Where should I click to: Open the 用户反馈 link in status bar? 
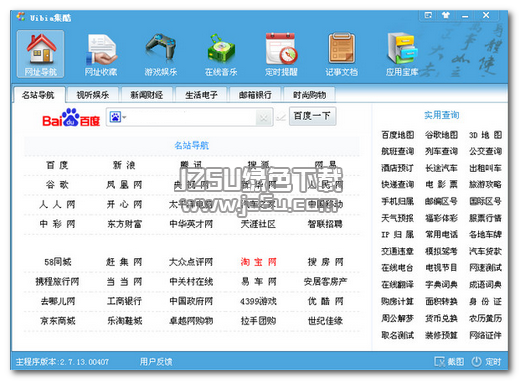pyautogui.click(x=156, y=362)
